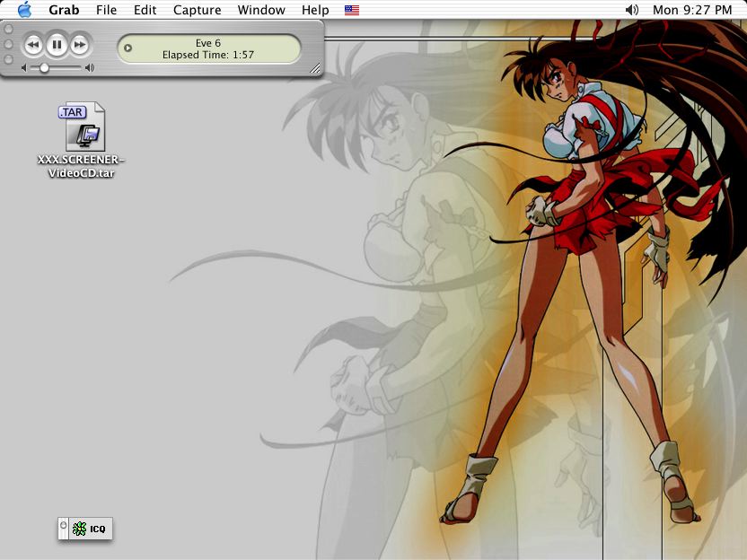The width and height of the screenshot is (747, 560).
Task: Select the XXX.SCREENER-VideoCD.tar file icon
Action: pos(82,127)
